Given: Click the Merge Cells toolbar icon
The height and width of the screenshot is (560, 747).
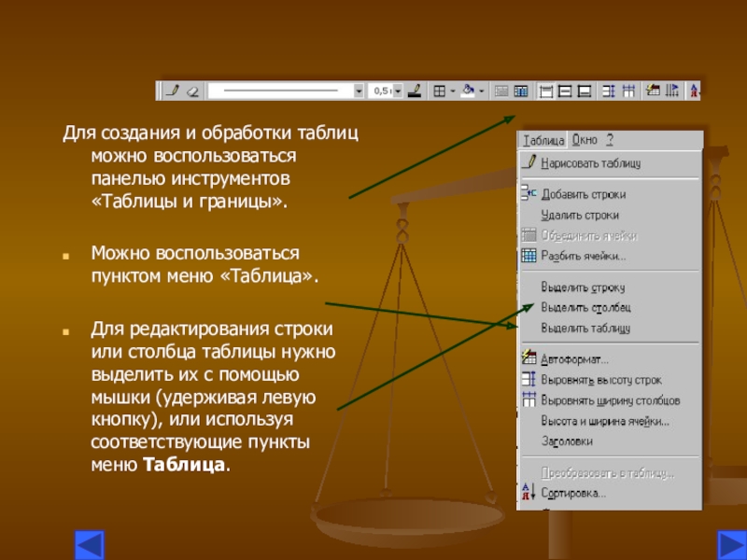Looking at the screenshot, I should tap(500, 91).
